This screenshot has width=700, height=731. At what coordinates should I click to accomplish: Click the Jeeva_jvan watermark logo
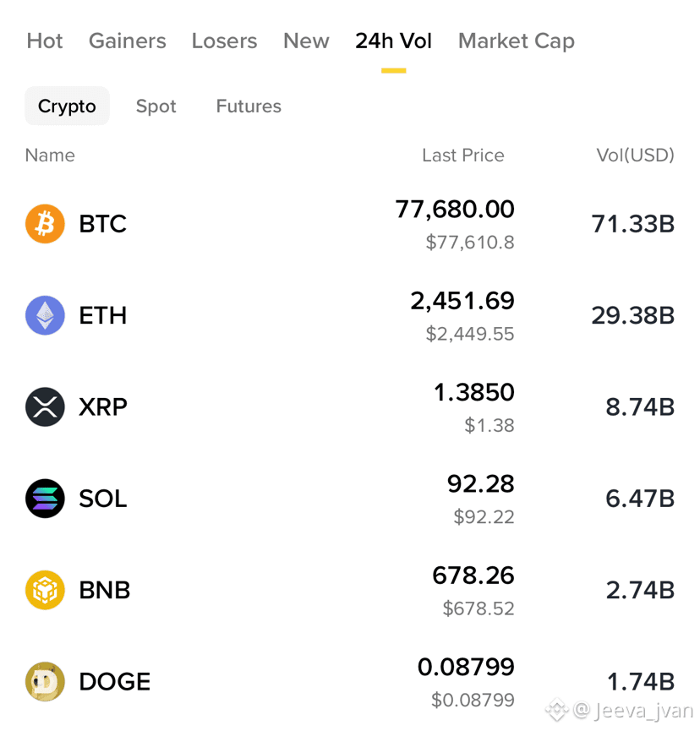(x=557, y=710)
